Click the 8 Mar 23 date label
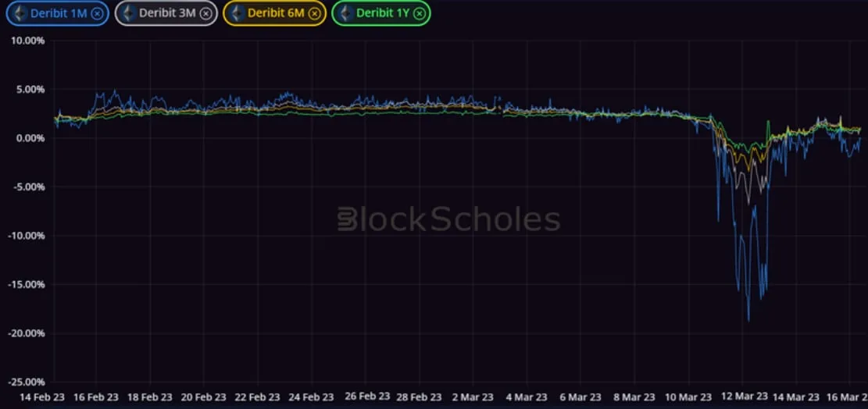 coord(635,397)
